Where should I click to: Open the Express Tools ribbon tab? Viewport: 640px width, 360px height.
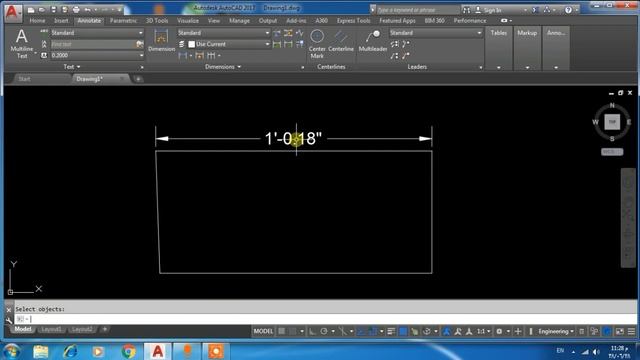point(353,20)
